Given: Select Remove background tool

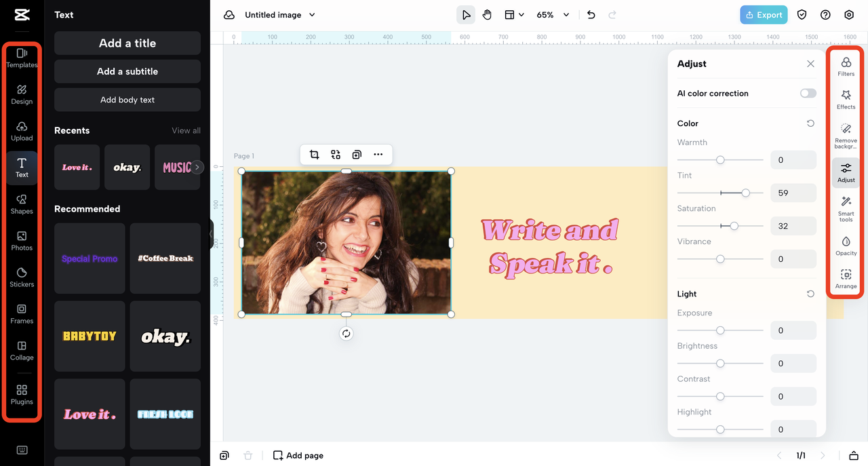Looking at the screenshot, I should point(846,136).
